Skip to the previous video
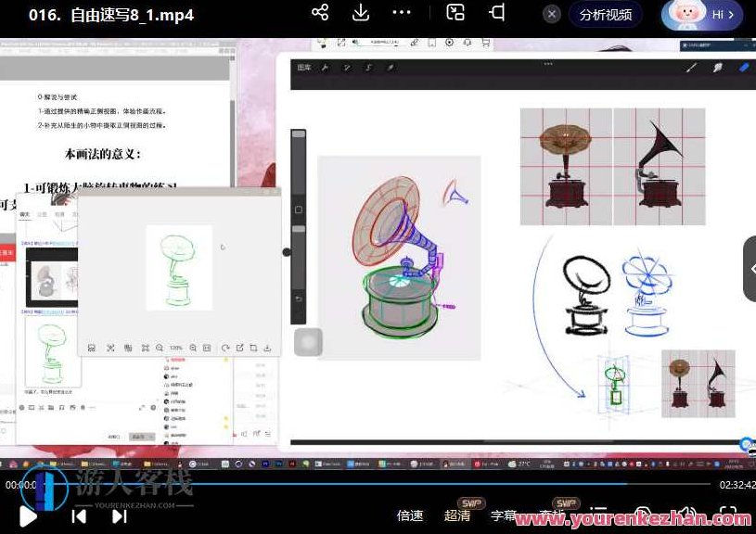The width and height of the screenshot is (756, 534). pos(80,516)
